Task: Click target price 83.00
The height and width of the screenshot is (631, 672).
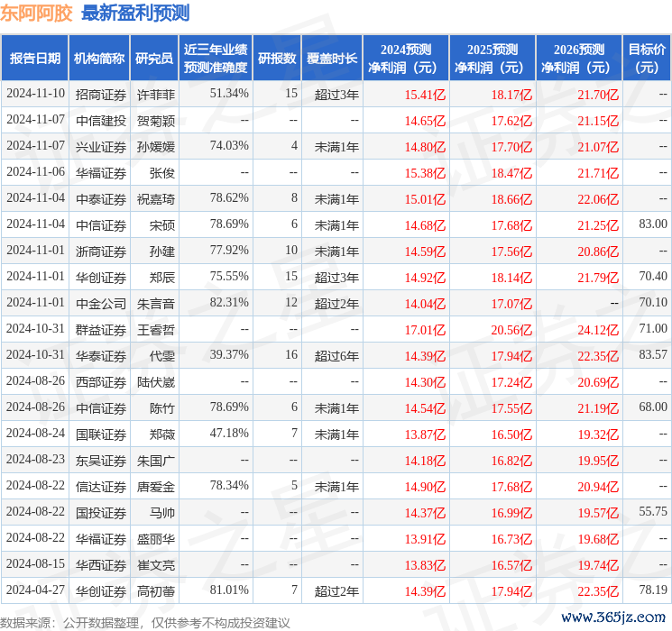Action: click(653, 224)
